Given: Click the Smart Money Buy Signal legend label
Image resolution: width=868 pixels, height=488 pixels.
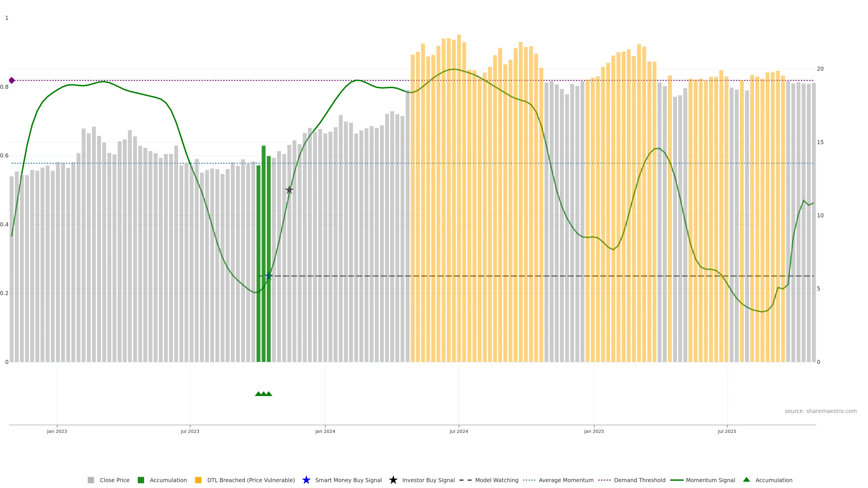Looking at the screenshot, I should coord(348,480).
